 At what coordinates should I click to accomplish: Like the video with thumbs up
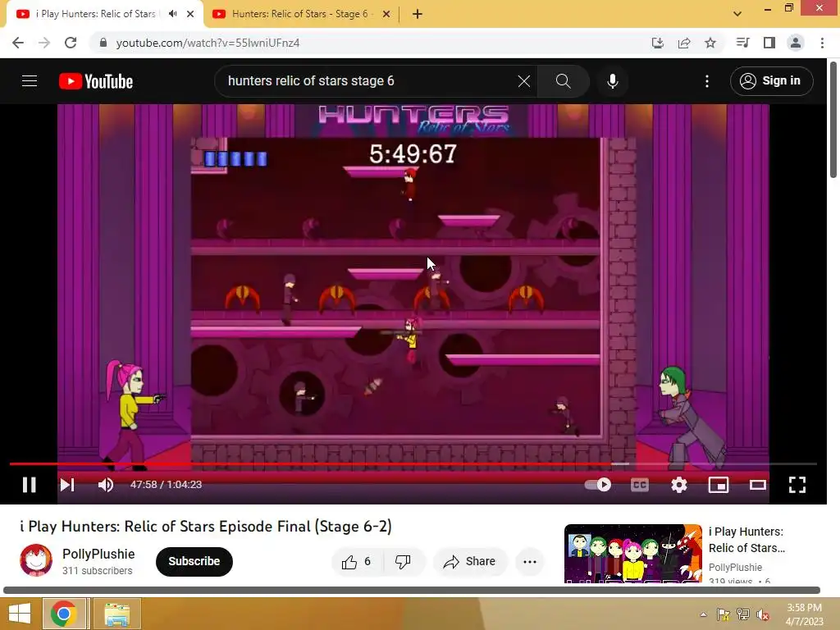(x=357, y=561)
